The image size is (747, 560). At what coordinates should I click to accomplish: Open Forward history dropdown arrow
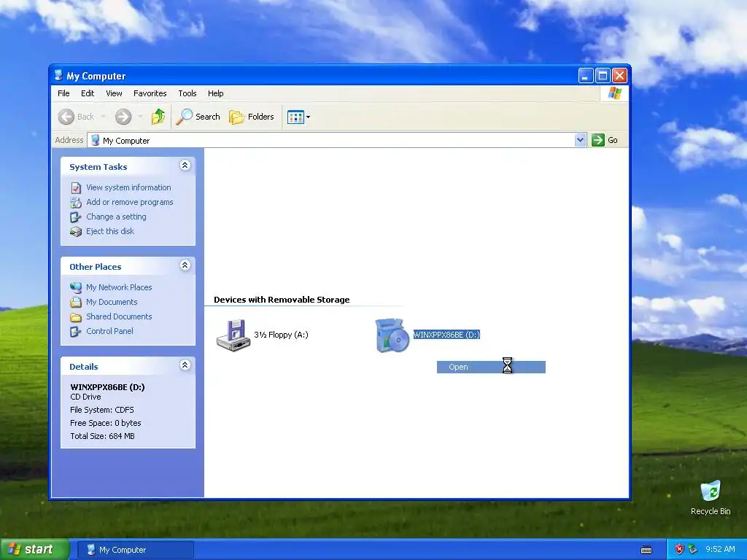pos(140,117)
